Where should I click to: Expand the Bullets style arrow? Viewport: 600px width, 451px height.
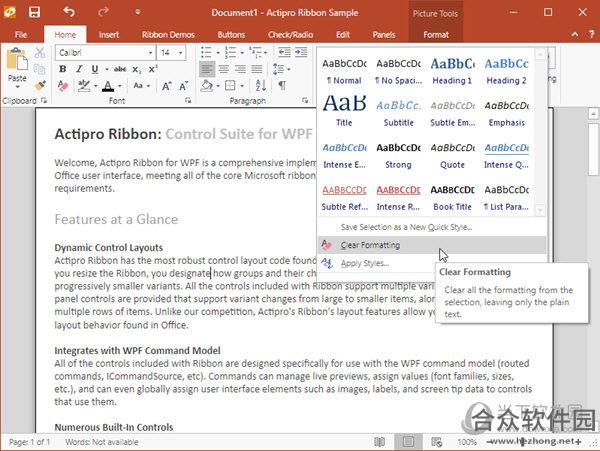[x=218, y=53]
